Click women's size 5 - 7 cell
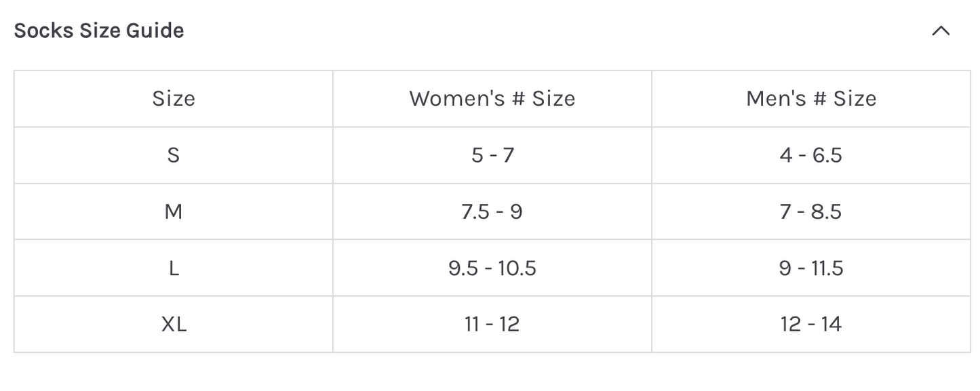 (x=492, y=155)
